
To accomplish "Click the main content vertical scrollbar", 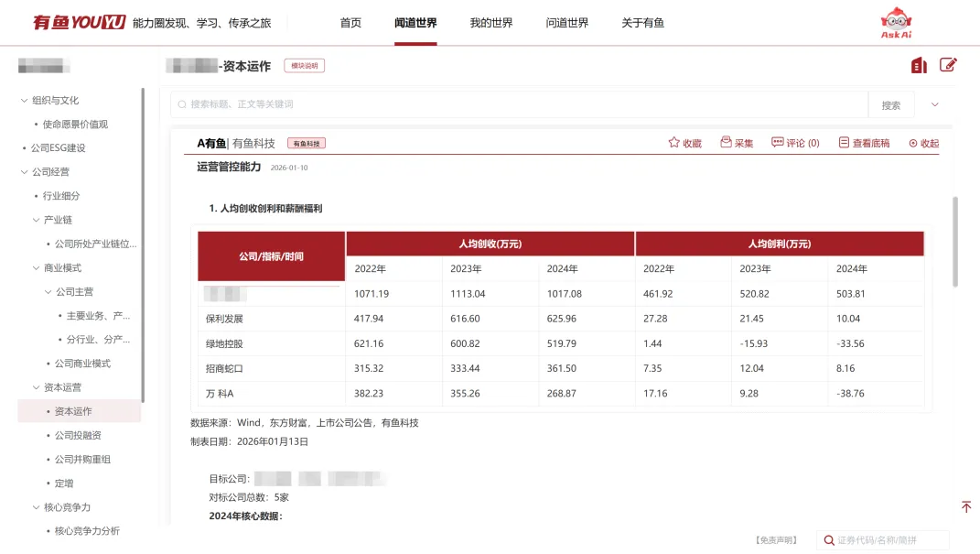I will (955, 242).
